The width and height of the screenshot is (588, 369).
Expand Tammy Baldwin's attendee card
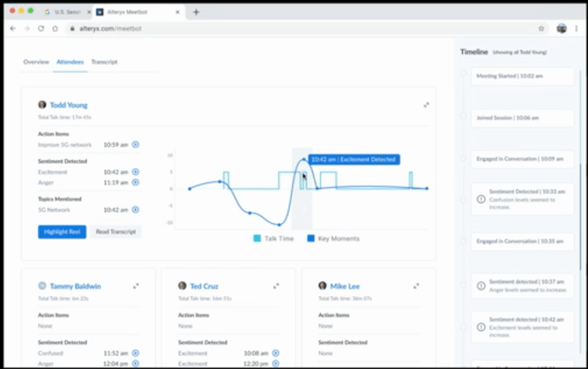pos(136,286)
